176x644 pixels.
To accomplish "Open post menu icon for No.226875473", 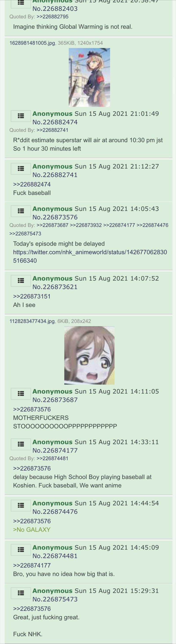I will point(21,593).
